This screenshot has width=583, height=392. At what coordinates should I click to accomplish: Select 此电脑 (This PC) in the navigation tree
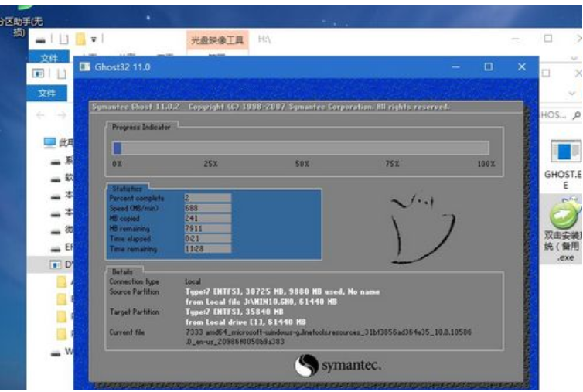point(58,142)
